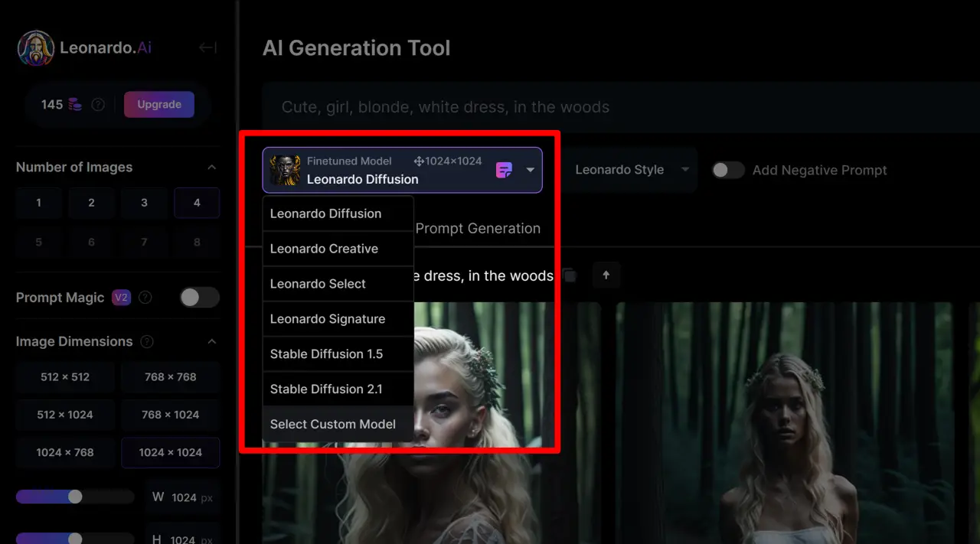Open the second generated forest image
Image resolution: width=980 pixels, height=544 pixels.
pyautogui.click(x=783, y=423)
